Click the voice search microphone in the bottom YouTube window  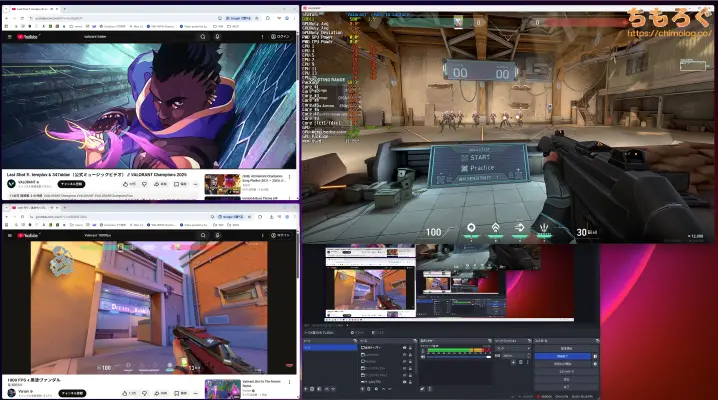click(x=216, y=236)
